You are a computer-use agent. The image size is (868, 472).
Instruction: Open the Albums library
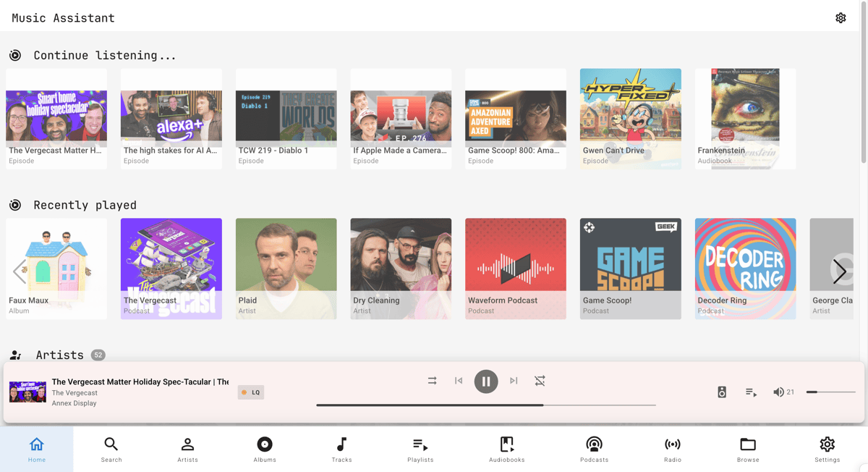coord(265,449)
